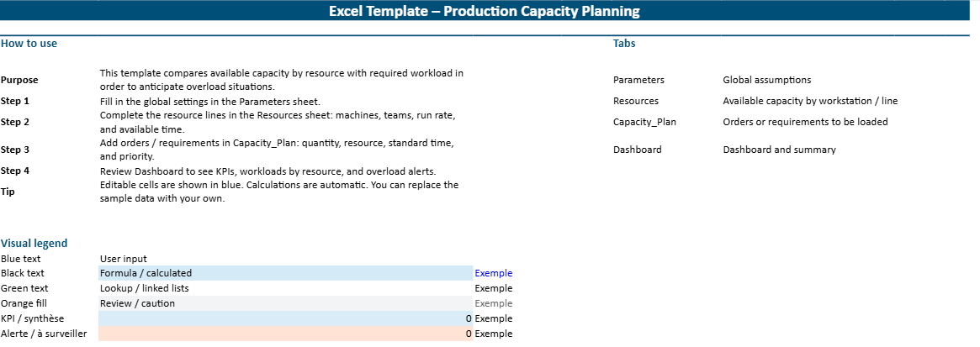Screen dimensions: 980x347
Task: Select the 'Visual legend' section heading
Action: (x=34, y=244)
